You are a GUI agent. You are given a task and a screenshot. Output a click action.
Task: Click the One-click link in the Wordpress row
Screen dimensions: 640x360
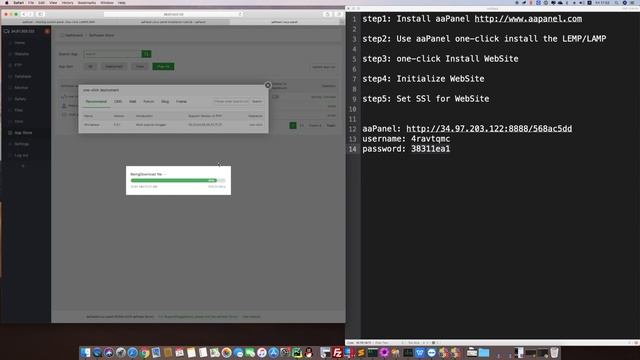point(256,125)
